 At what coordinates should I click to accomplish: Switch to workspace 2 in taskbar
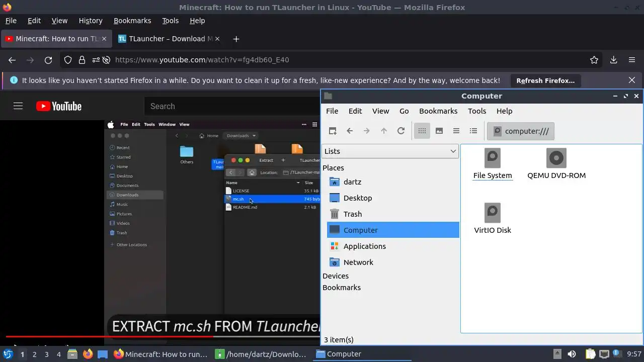point(34,354)
